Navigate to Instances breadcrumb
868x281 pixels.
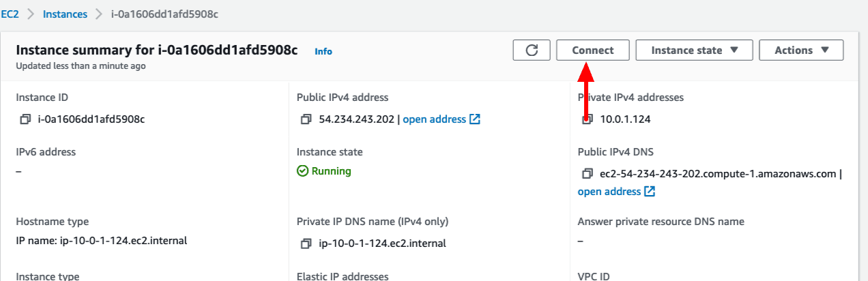(65, 14)
